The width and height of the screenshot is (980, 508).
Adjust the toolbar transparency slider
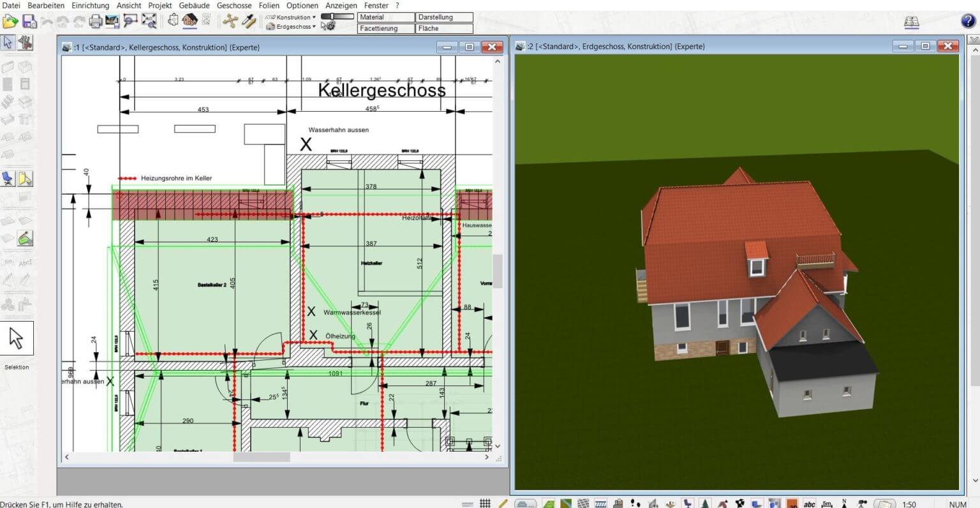tap(338, 16)
